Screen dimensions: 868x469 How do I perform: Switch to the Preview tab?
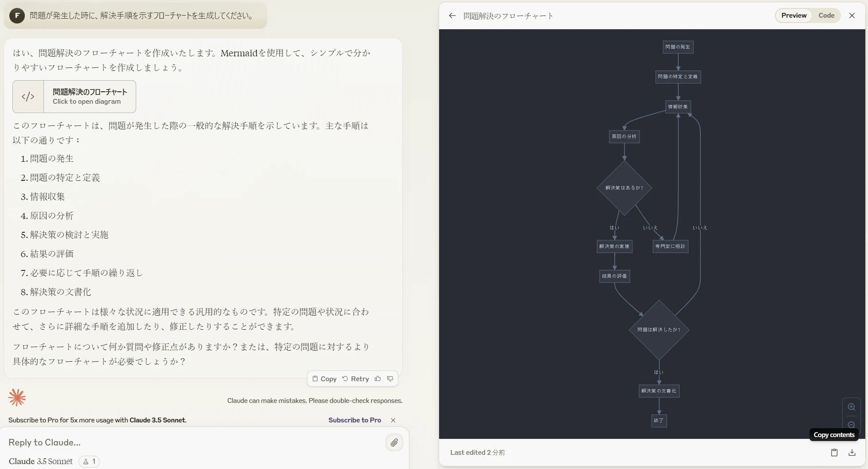coord(794,16)
